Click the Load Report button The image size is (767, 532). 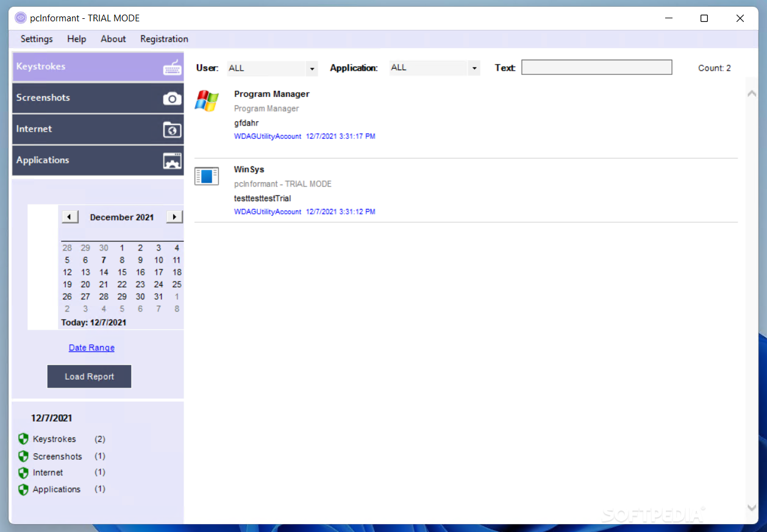tap(89, 377)
